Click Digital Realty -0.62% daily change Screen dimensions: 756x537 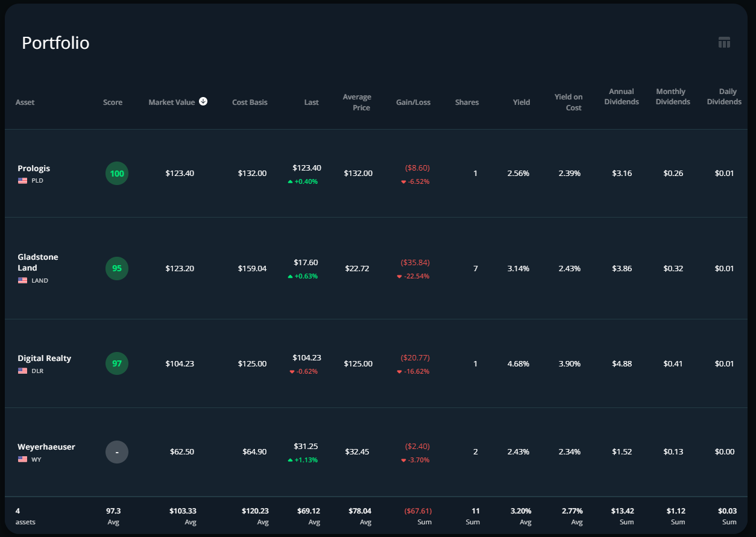coord(304,371)
